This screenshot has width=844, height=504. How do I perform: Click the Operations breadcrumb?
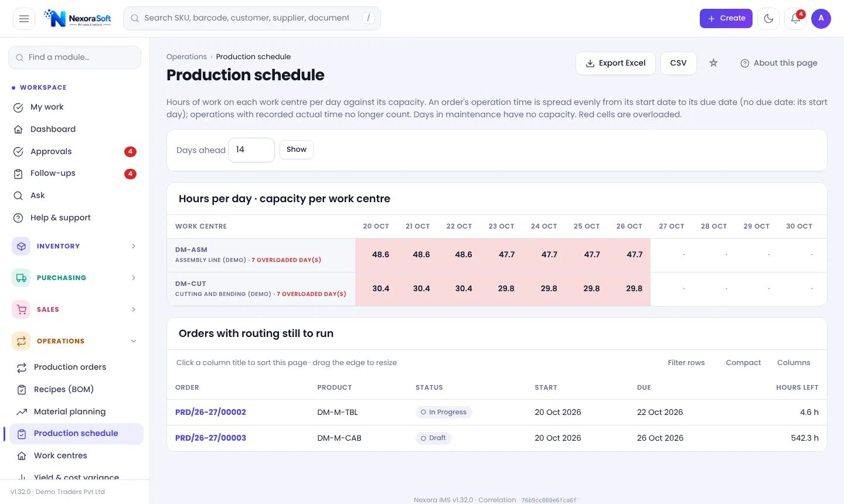click(186, 57)
